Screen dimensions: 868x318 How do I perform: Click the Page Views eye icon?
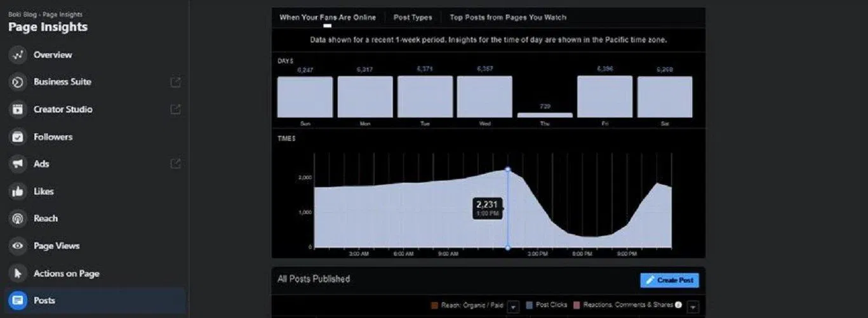18,246
